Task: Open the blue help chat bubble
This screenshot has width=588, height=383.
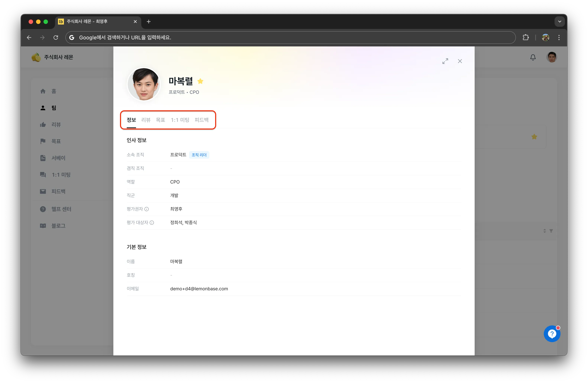Action: [552, 334]
